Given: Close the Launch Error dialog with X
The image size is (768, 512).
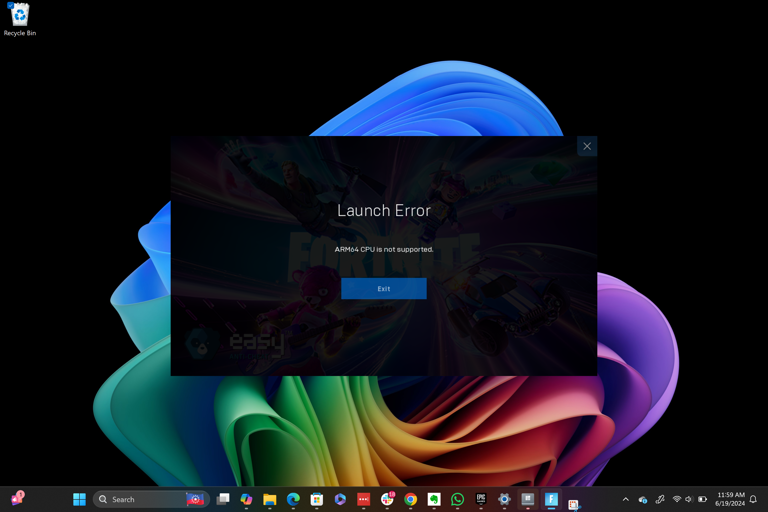Looking at the screenshot, I should 587,146.
